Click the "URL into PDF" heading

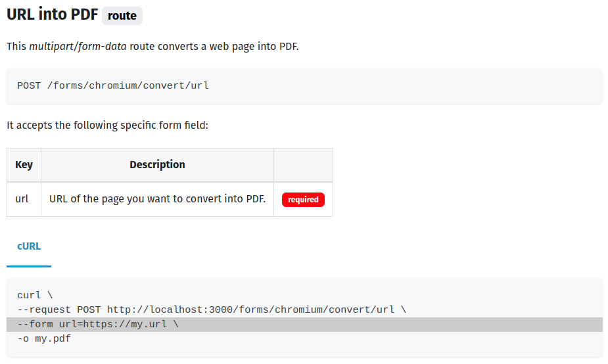coord(51,15)
